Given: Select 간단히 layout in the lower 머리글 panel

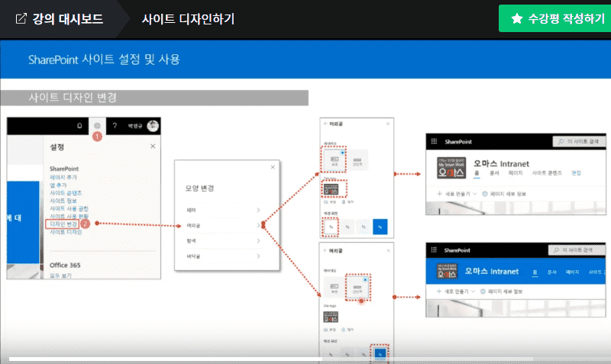Looking at the screenshot, I should (x=357, y=288).
